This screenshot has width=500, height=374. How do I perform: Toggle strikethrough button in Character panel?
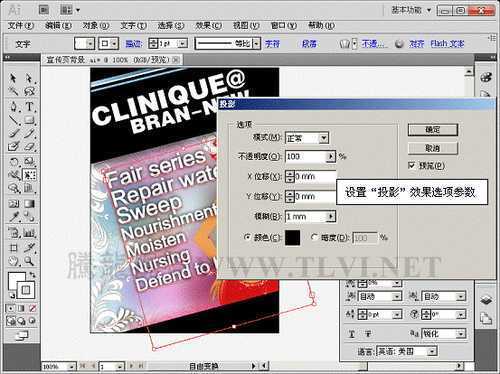368,334
